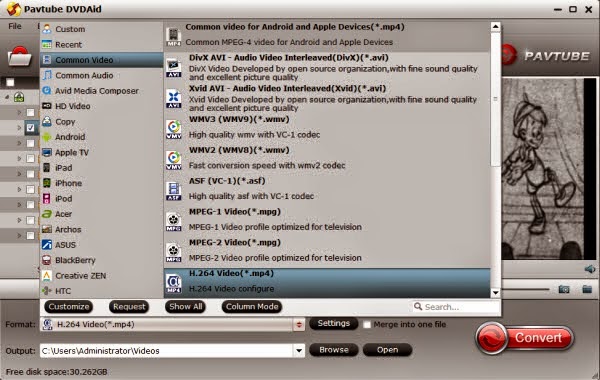Choose H.264 Video(*.mp4) format entry

pyautogui.click(x=327, y=283)
